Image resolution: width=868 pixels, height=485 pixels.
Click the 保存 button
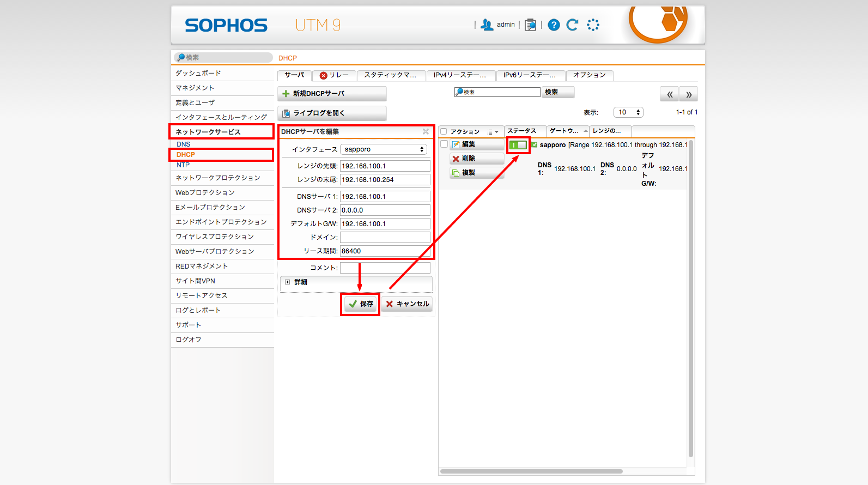(360, 304)
